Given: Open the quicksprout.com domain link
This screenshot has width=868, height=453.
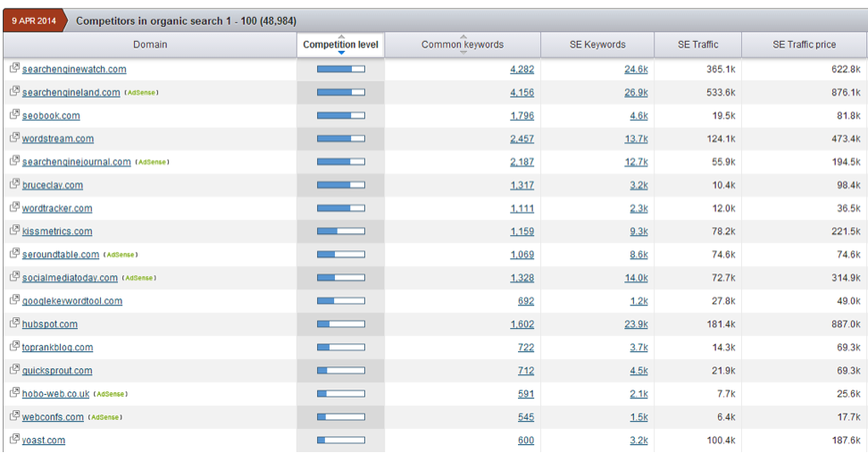Looking at the screenshot, I should [x=57, y=371].
